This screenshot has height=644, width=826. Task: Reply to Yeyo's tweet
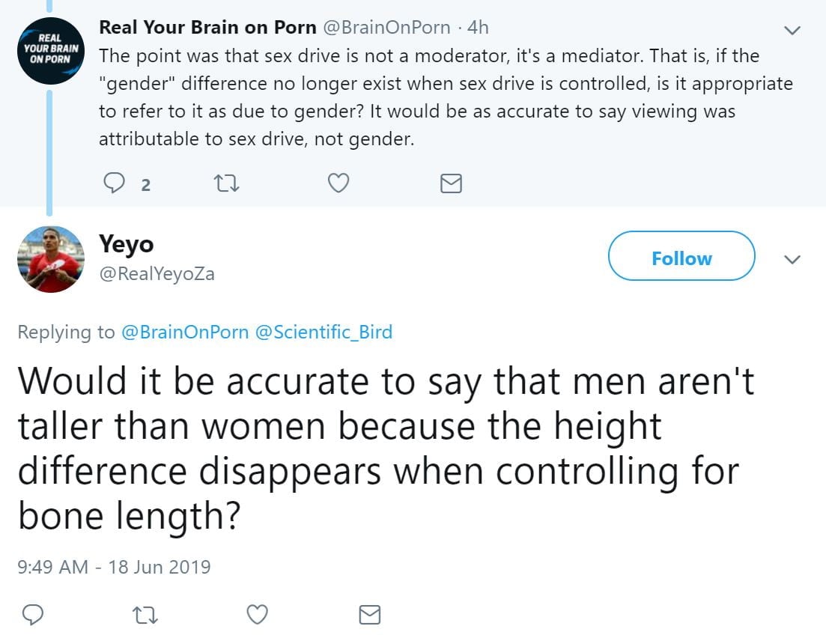click(31, 615)
